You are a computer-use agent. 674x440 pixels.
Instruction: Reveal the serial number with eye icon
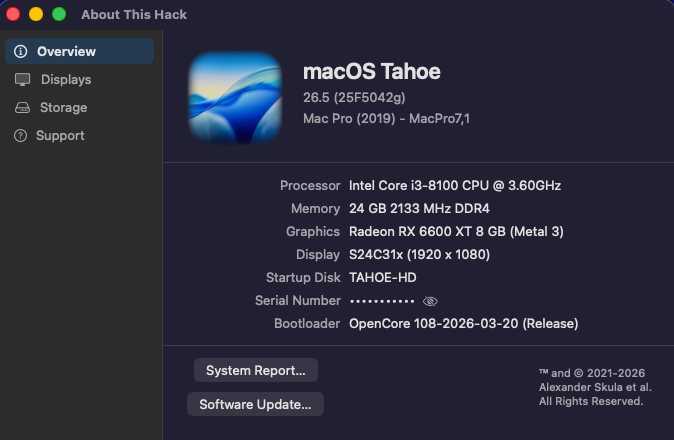[x=431, y=301]
